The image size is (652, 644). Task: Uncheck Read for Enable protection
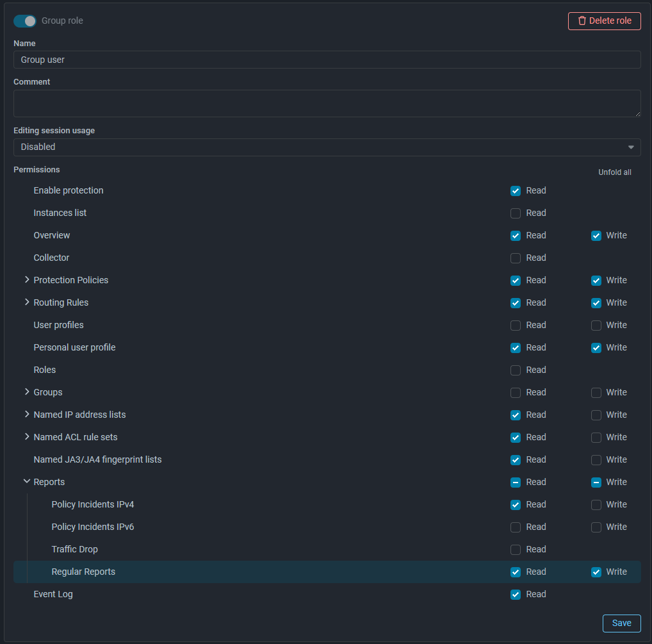(x=515, y=191)
